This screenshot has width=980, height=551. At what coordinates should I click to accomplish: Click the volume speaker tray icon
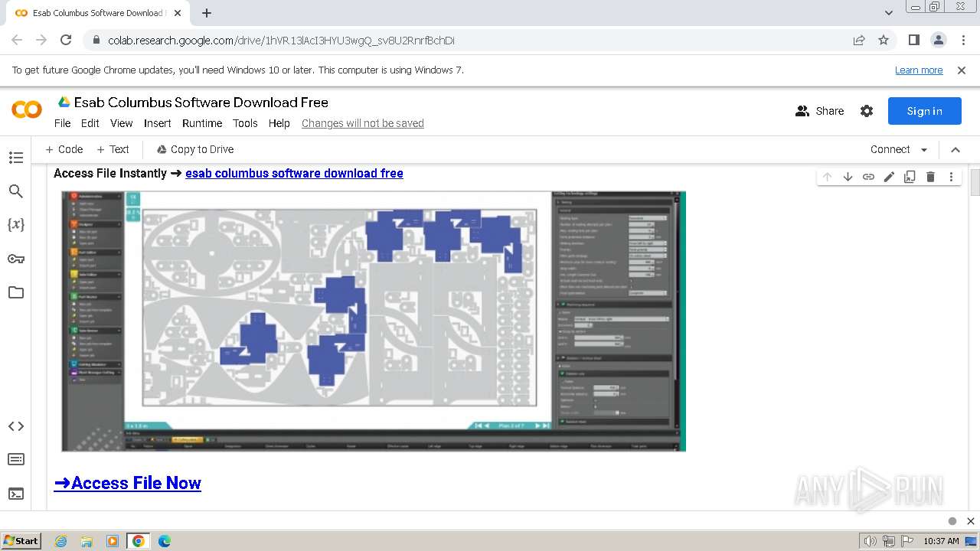(870, 541)
